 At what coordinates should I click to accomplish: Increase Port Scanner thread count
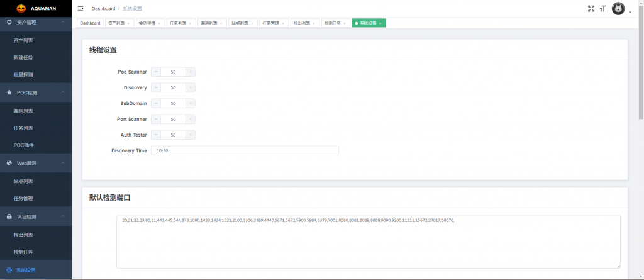point(191,120)
